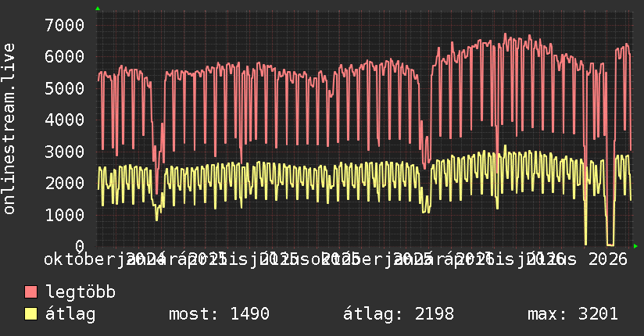Image resolution: width=644 pixels, height=336 pixels.
Task: Click the 6000 y-axis label
Action: [x=65, y=57]
